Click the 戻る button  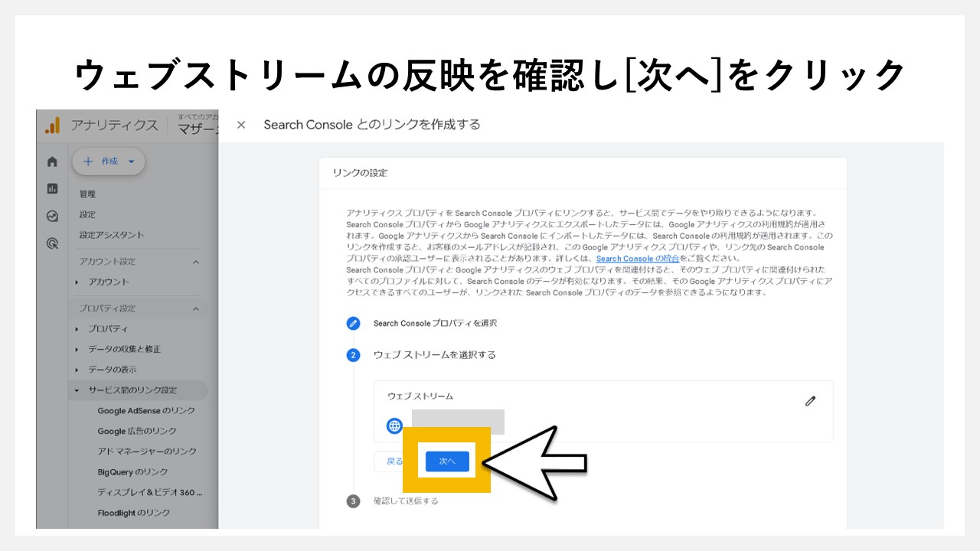click(396, 460)
